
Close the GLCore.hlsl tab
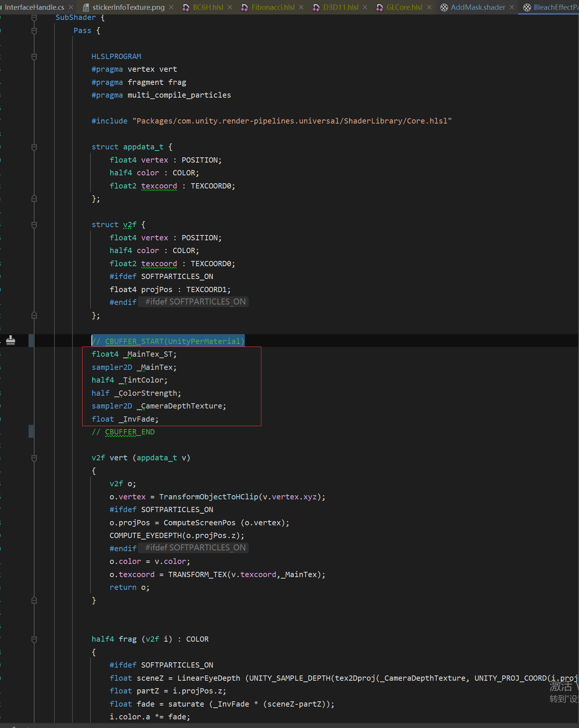point(429,7)
